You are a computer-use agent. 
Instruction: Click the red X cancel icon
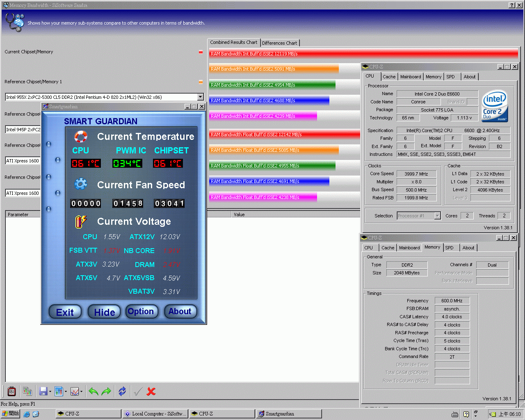151,391
